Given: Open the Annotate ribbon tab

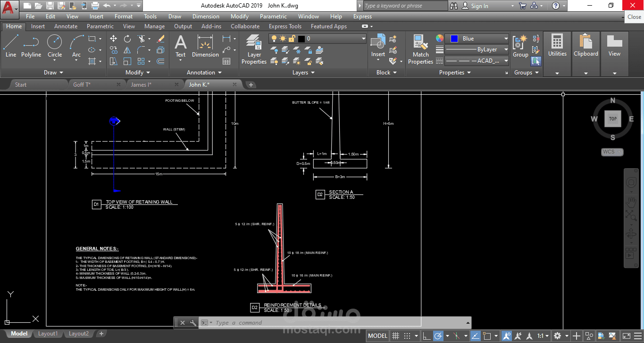Looking at the screenshot, I should (66, 26).
